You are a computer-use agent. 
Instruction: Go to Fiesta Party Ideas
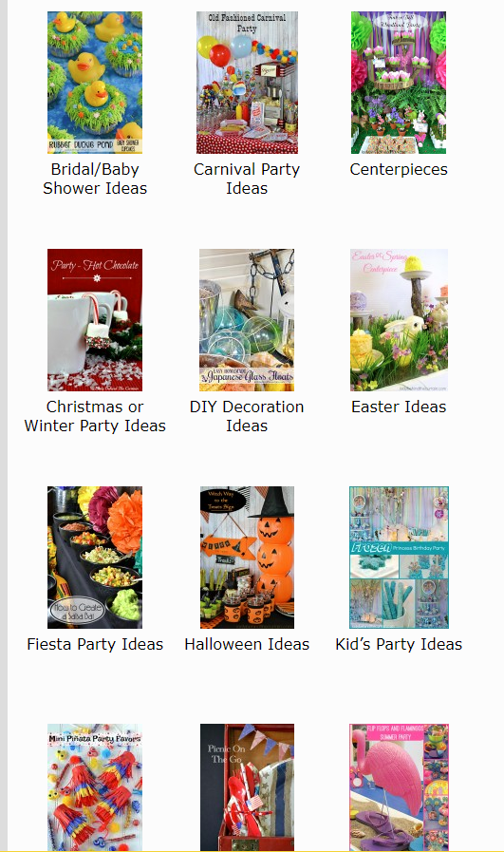tap(95, 644)
